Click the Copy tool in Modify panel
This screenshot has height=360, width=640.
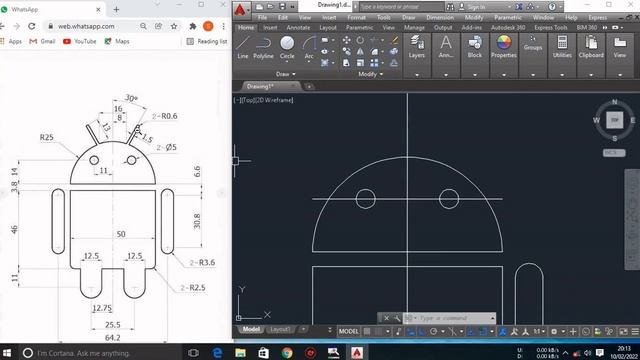pos(346,51)
